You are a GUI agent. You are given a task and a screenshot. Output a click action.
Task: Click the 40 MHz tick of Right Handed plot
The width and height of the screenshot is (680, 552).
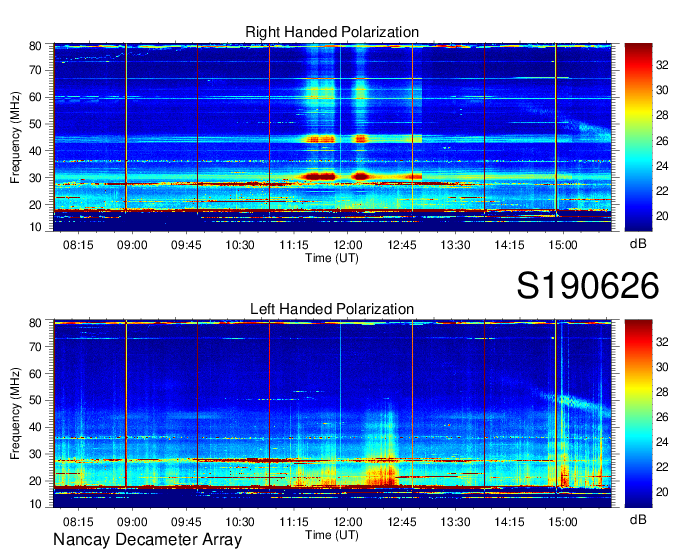click(x=35, y=151)
